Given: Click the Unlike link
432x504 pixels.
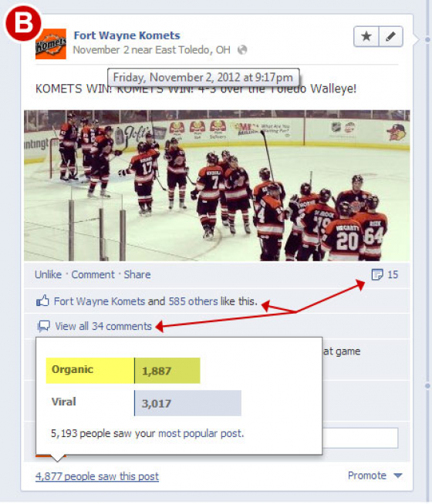Looking at the screenshot, I should coord(48,275).
